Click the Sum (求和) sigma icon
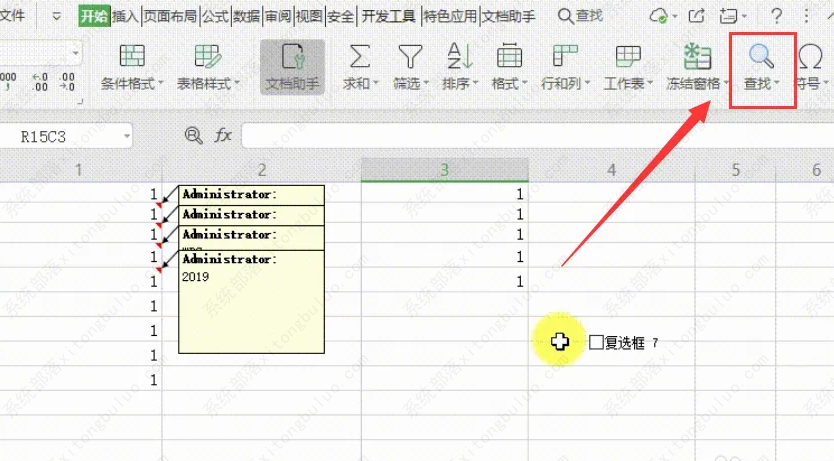 358,56
